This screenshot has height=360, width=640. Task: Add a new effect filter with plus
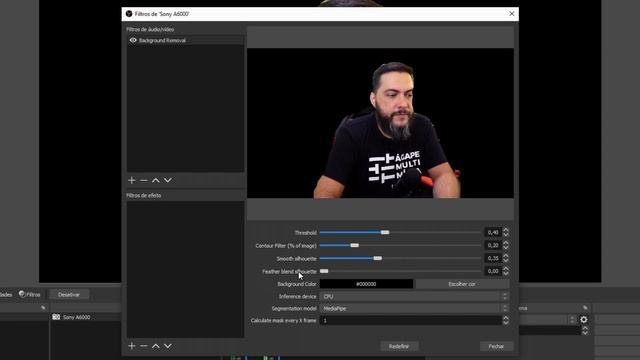click(x=131, y=346)
